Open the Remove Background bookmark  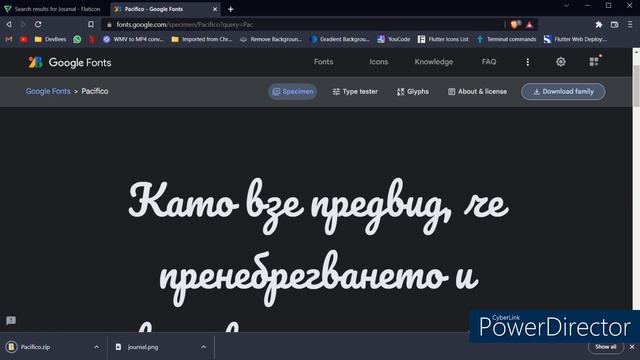(271, 39)
